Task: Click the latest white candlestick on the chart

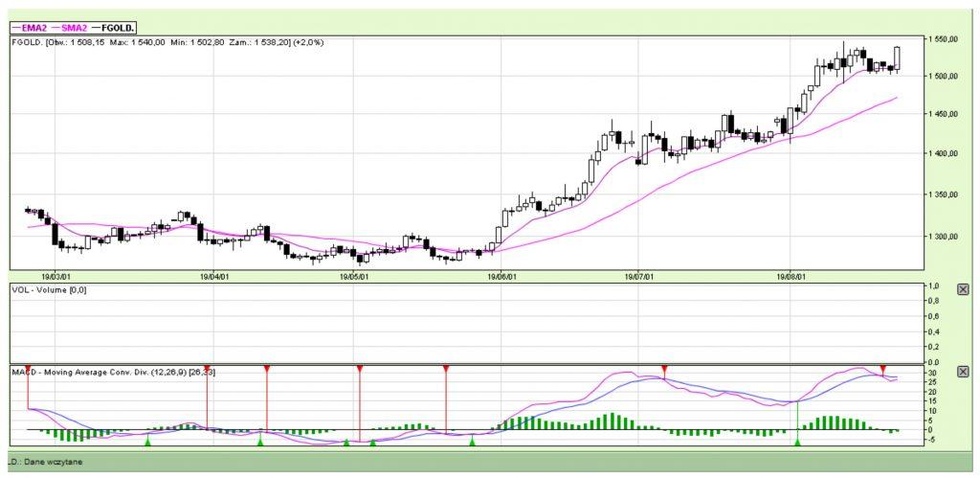Action: pos(898,57)
